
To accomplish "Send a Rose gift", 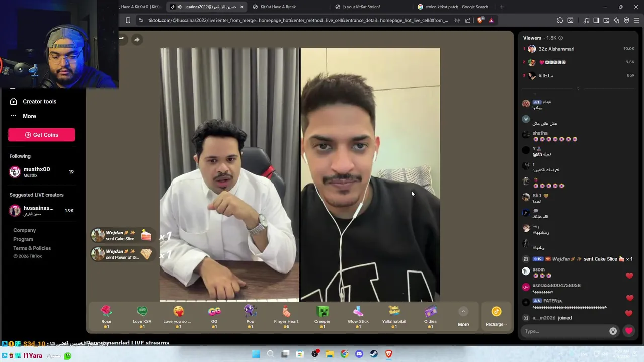I will click(106, 317).
